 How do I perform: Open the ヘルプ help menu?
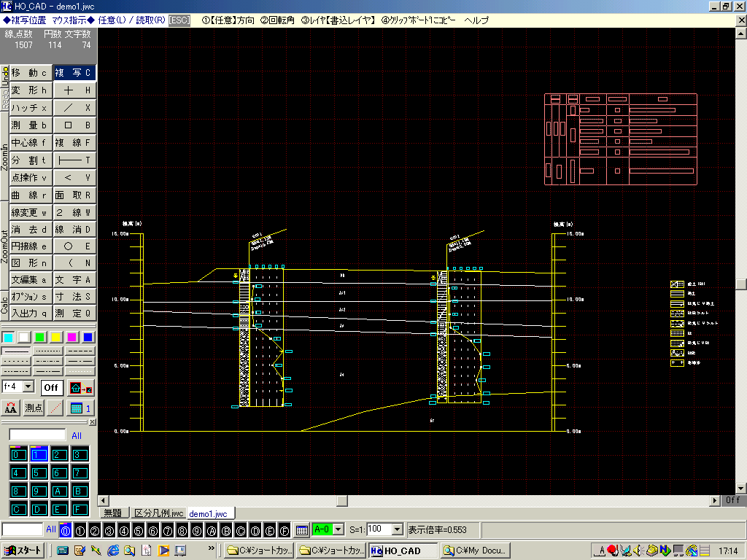tap(476, 20)
